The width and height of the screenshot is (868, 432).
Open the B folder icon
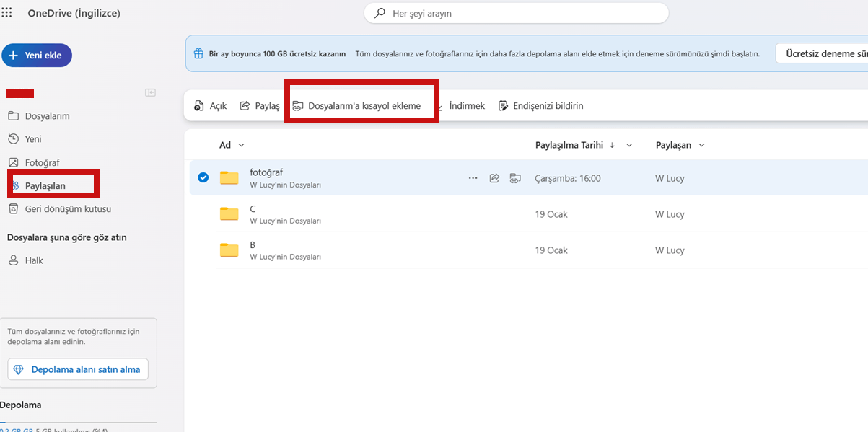(x=229, y=250)
